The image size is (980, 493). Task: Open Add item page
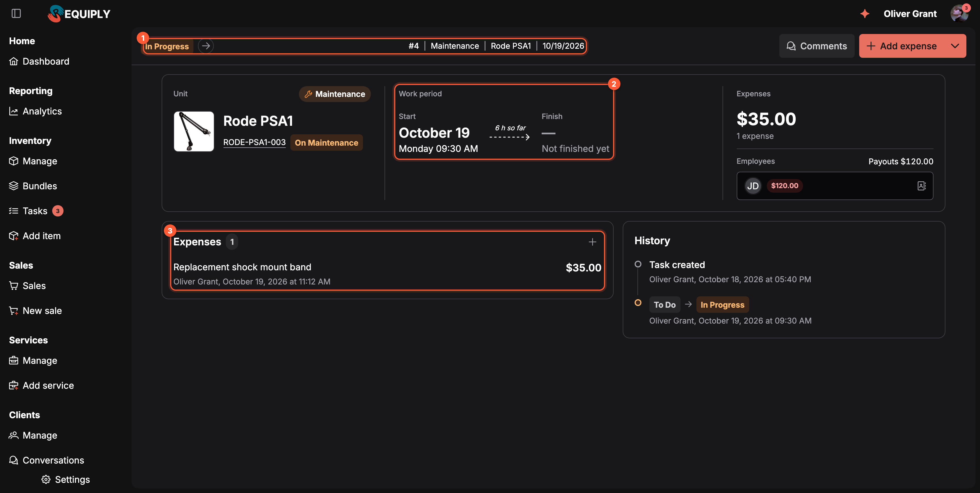point(35,236)
